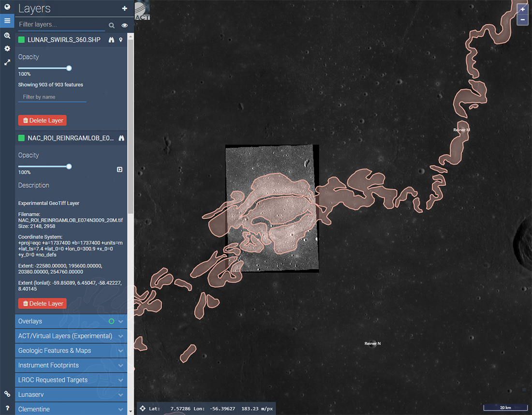Click the layers panel scrollbar thumb
This screenshot has height=415, width=532.
point(131,126)
